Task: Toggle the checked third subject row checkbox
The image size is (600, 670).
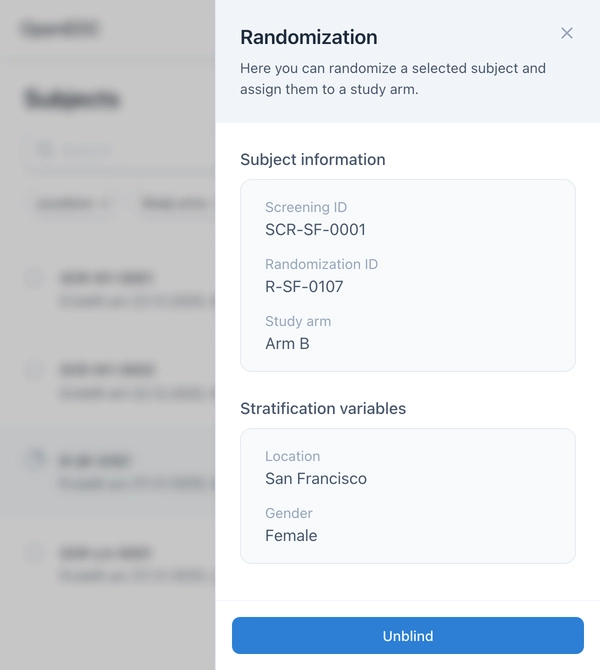Action: (x=35, y=459)
